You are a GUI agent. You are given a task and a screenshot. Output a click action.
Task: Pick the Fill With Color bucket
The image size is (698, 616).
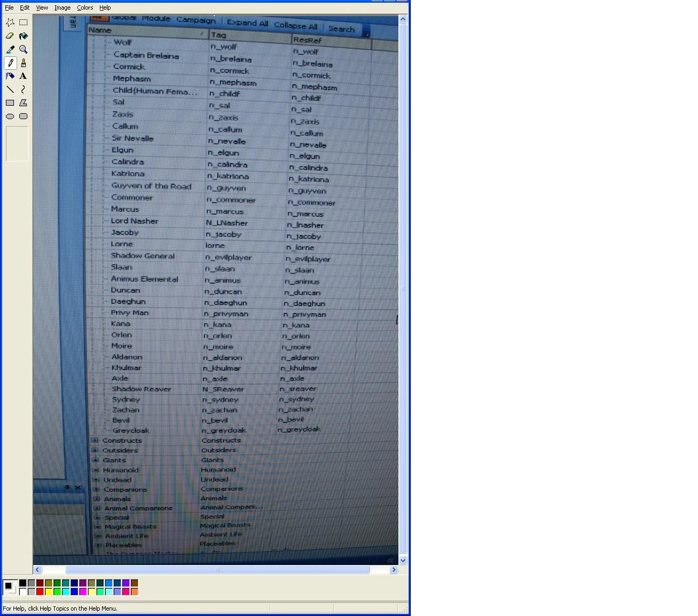[x=24, y=36]
